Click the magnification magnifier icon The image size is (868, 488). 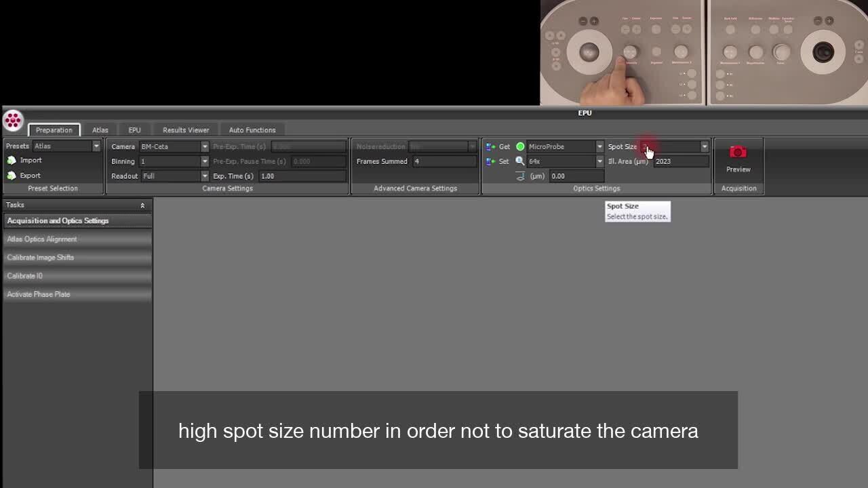click(520, 161)
